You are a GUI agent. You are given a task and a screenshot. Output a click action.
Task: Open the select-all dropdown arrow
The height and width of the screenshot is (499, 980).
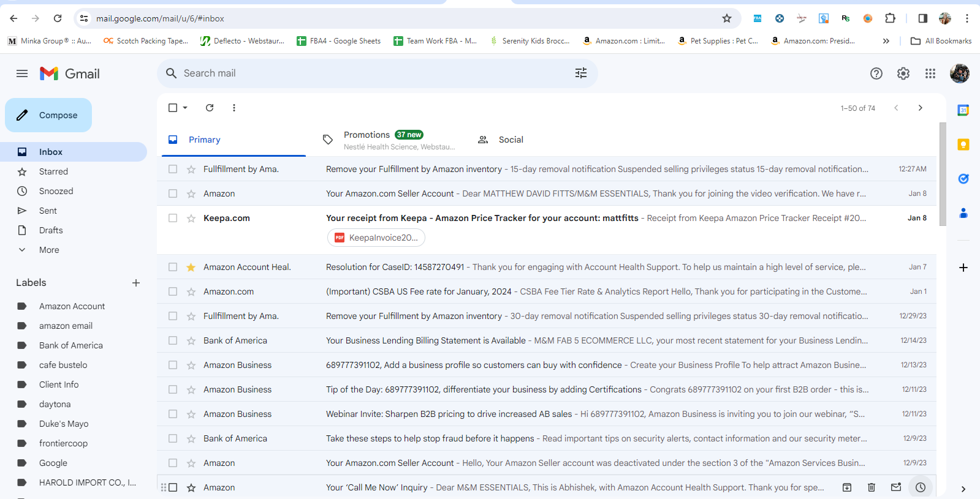point(185,108)
